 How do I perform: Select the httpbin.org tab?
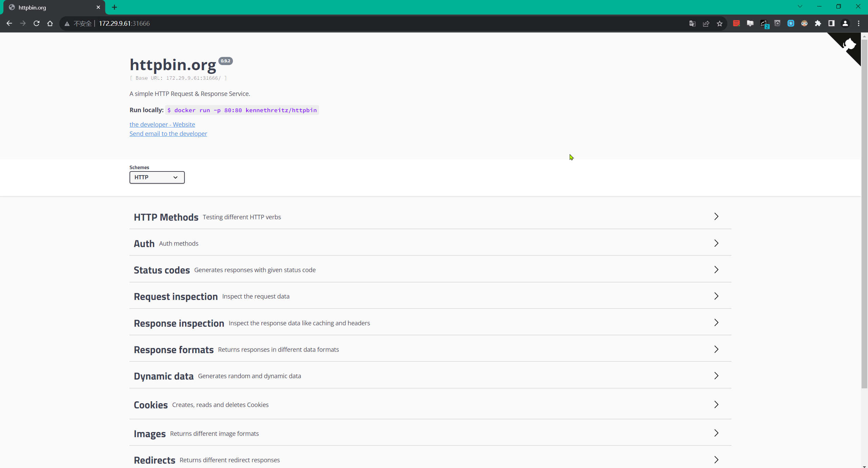54,7
